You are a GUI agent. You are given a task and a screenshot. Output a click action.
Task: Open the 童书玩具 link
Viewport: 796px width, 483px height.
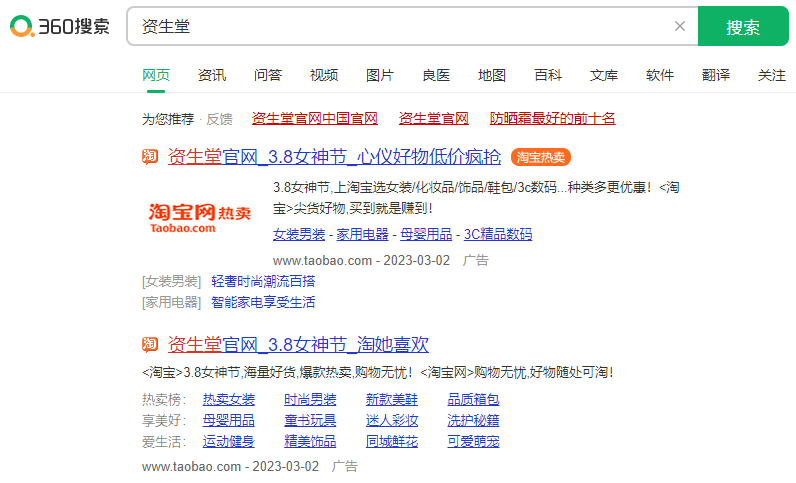coord(310,421)
